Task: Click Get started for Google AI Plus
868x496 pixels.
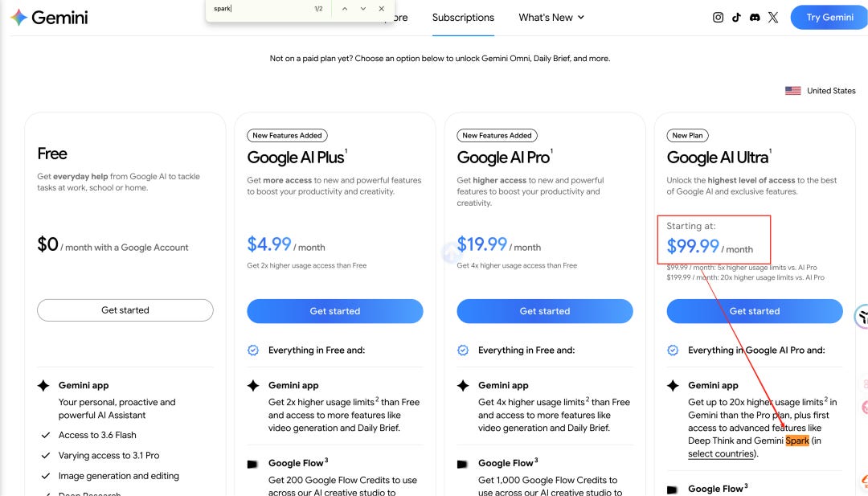Action: tap(335, 311)
